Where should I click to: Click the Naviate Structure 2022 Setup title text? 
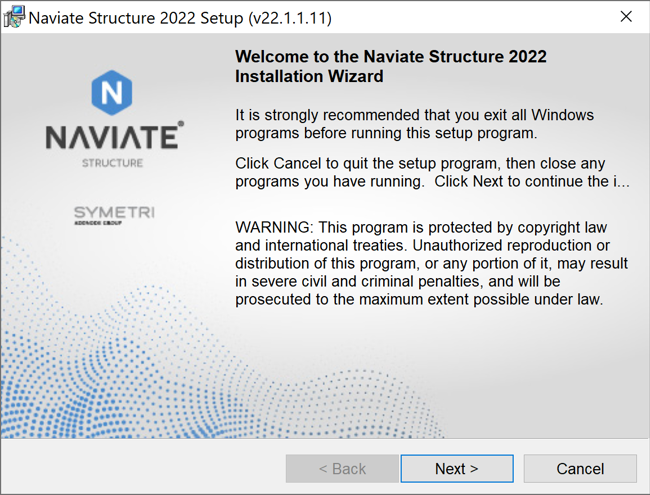pyautogui.click(x=136, y=18)
